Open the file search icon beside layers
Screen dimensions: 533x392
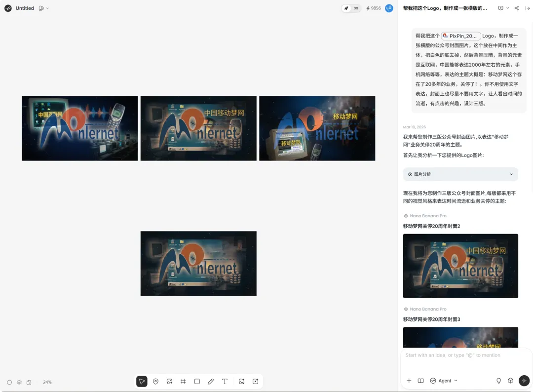point(29,382)
